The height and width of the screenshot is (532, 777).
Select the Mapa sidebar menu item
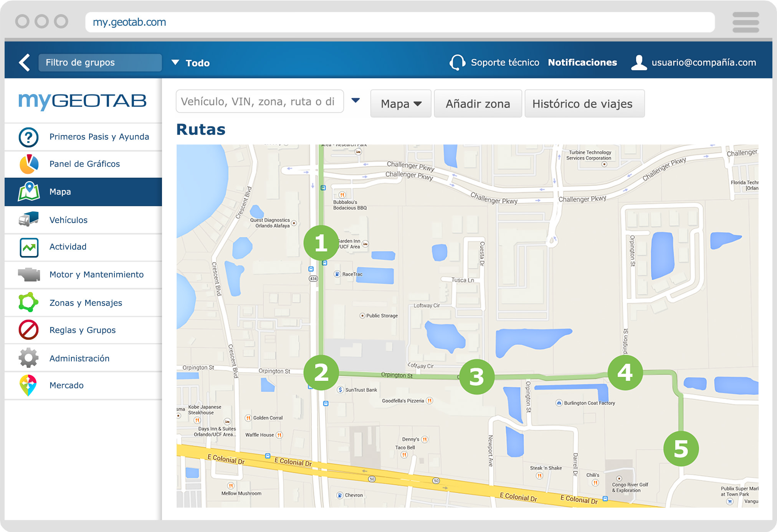click(x=83, y=192)
